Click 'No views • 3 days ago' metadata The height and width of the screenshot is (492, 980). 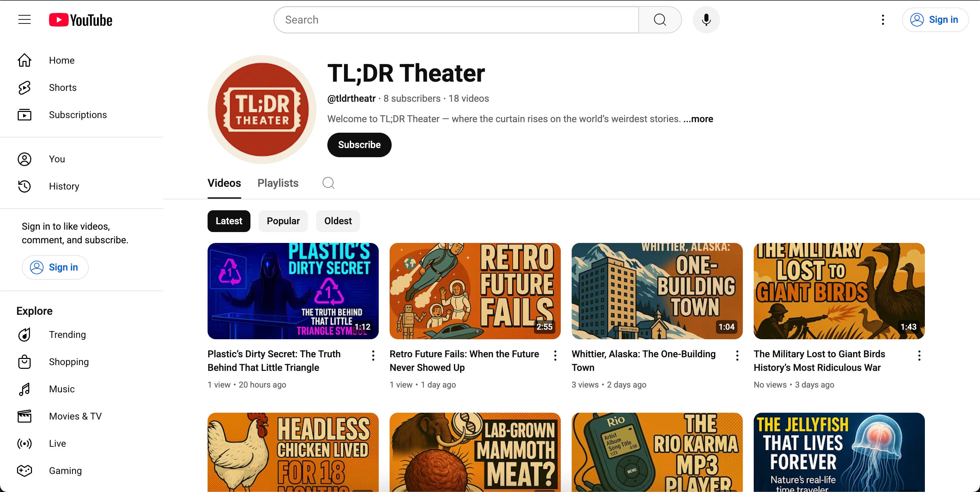794,385
